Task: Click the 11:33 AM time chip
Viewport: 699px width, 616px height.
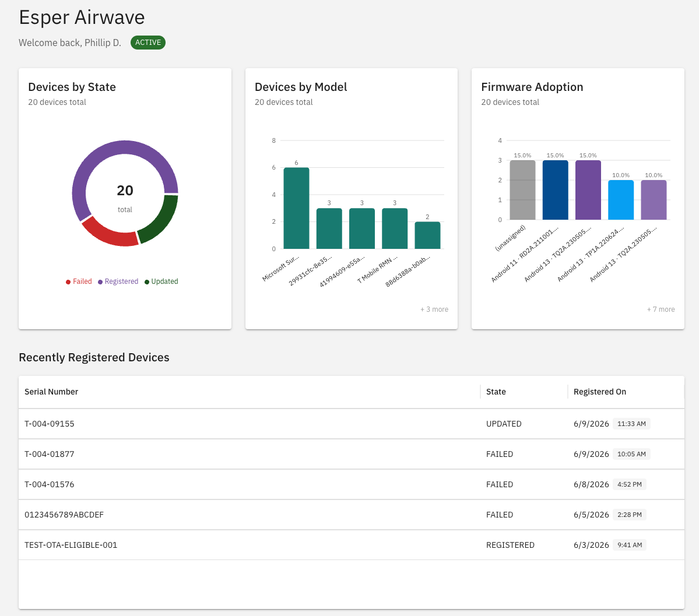Action: pos(632,424)
